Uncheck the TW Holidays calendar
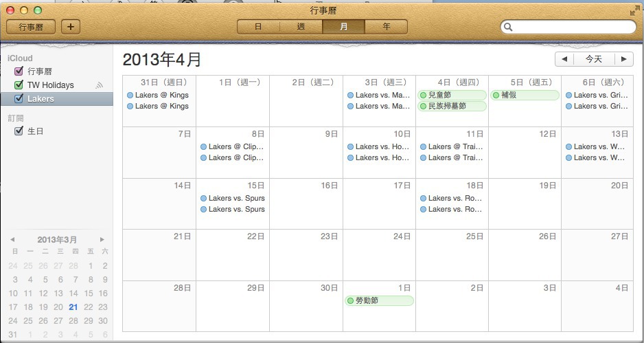The width and height of the screenshot is (644, 343). click(x=19, y=85)
